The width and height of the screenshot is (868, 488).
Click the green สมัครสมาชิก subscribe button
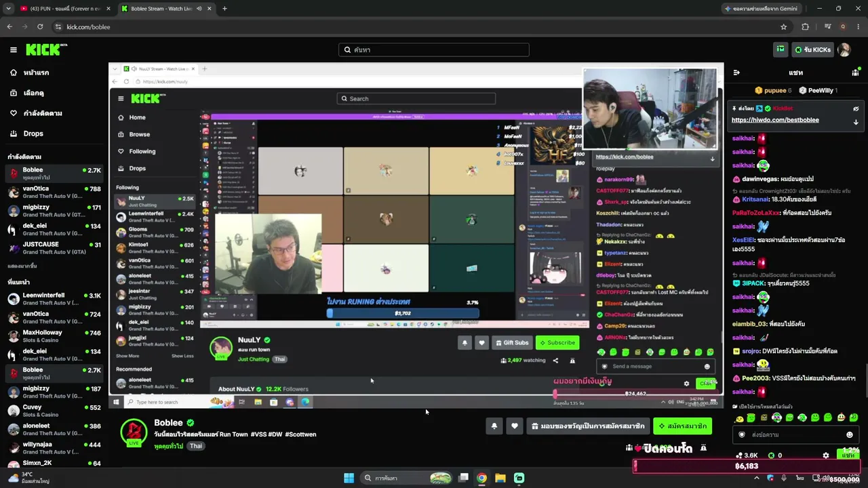coord(683,426)
